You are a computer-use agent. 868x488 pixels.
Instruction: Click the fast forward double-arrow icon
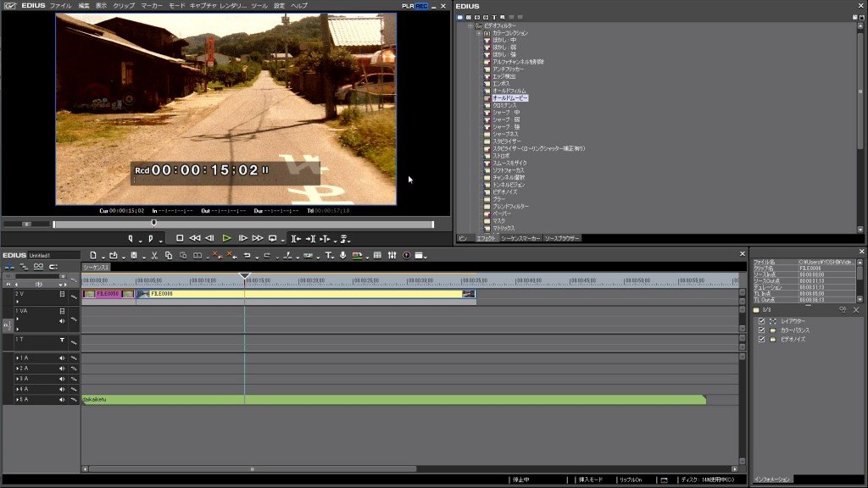point(258,238)
